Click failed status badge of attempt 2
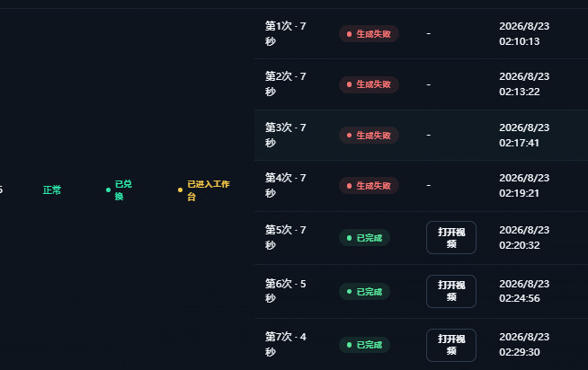Image resolution: width=588 pixels, height=370 pixels. point(369,84)
